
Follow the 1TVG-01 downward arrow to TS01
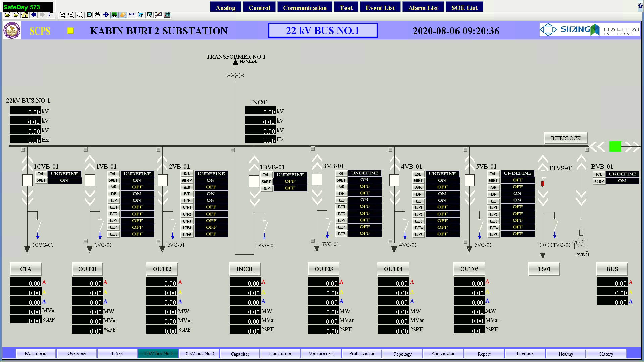(543, 256)
